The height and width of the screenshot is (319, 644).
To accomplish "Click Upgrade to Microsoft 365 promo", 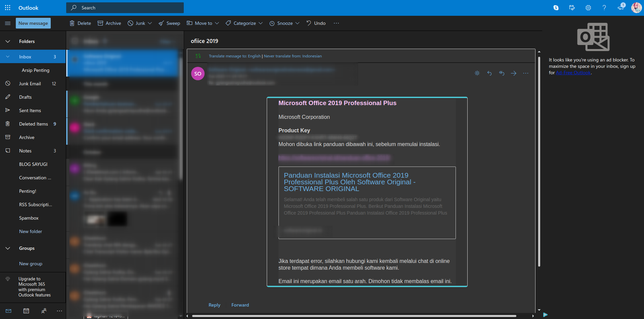I will tap(33, 287).
